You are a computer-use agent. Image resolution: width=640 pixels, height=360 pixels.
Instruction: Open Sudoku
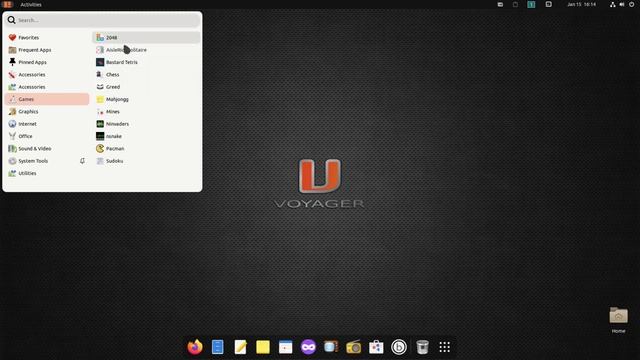coord(146,161)
